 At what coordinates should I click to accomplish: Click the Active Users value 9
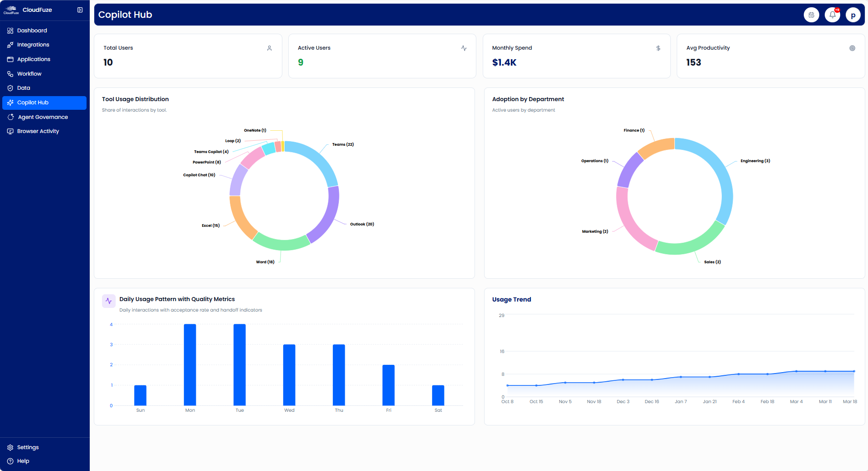[x=301, y=62]
